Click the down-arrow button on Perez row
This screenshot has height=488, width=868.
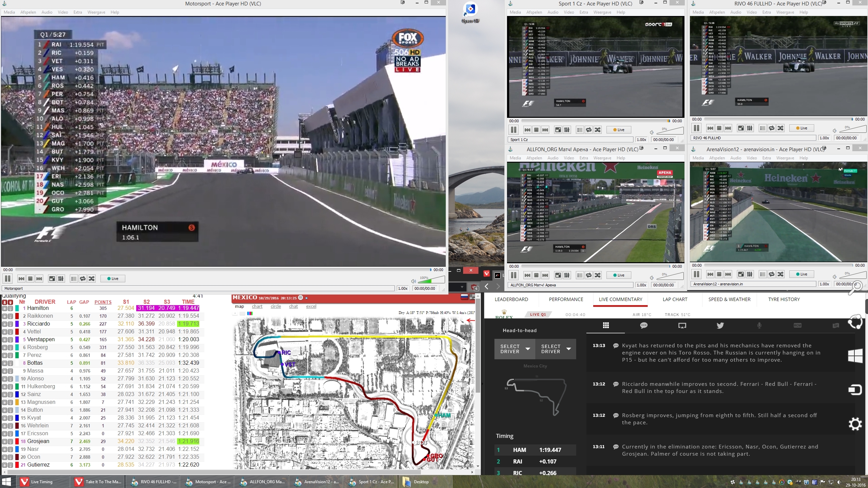coord(11,356)
